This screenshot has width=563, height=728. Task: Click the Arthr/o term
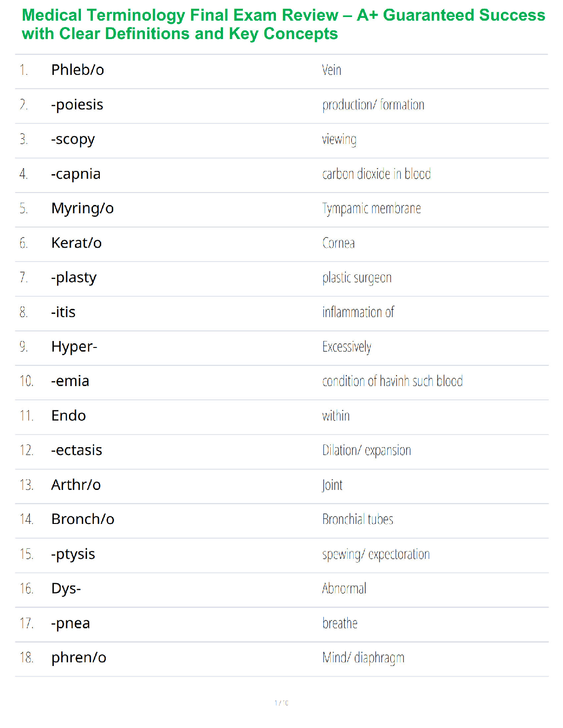(x=76, y=485)
